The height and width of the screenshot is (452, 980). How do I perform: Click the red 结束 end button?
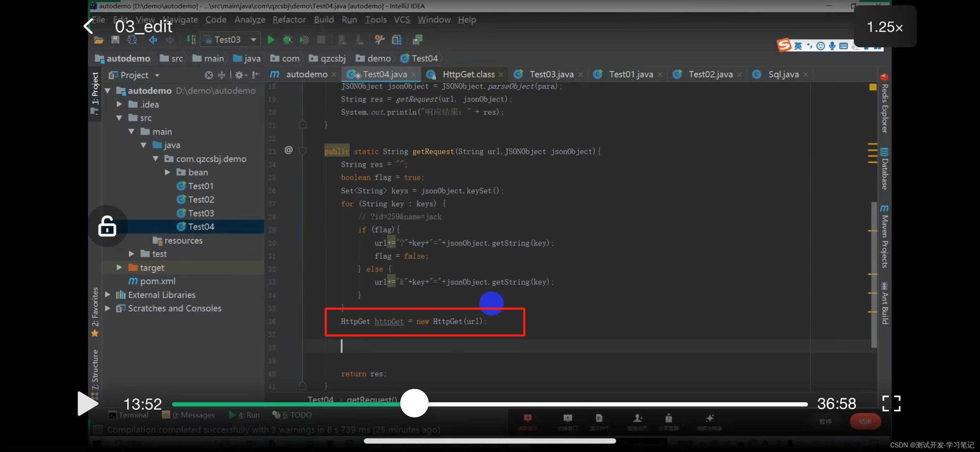[x=865, y=421]
